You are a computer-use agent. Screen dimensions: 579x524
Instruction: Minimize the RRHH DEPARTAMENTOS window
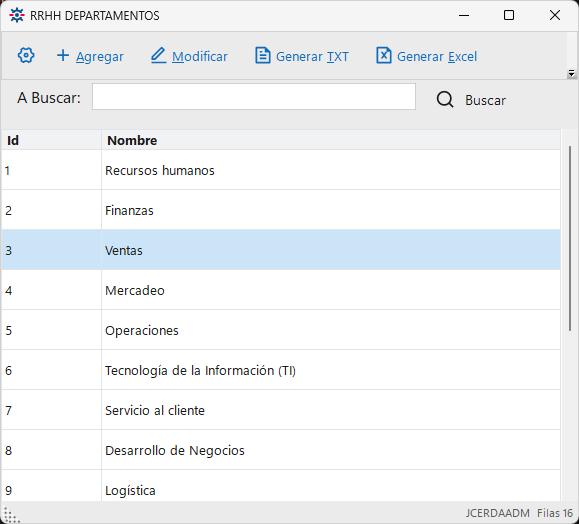464,15
